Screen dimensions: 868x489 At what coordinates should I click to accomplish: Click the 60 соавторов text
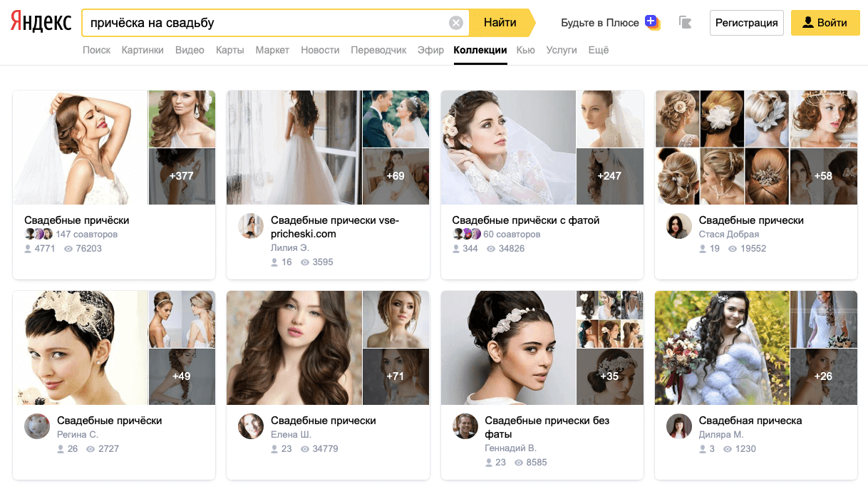tap(512, 235)
